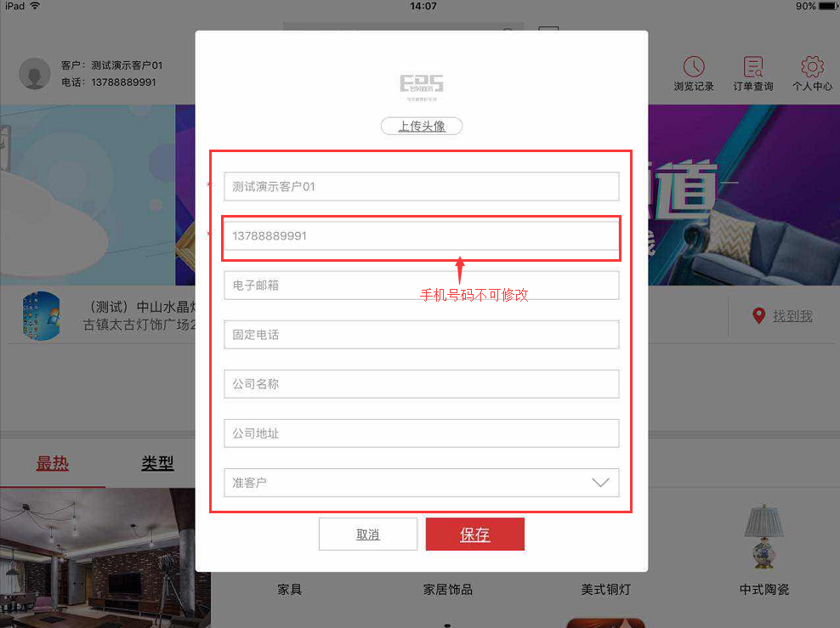Tap the customer avatar icon

[35, 73]
